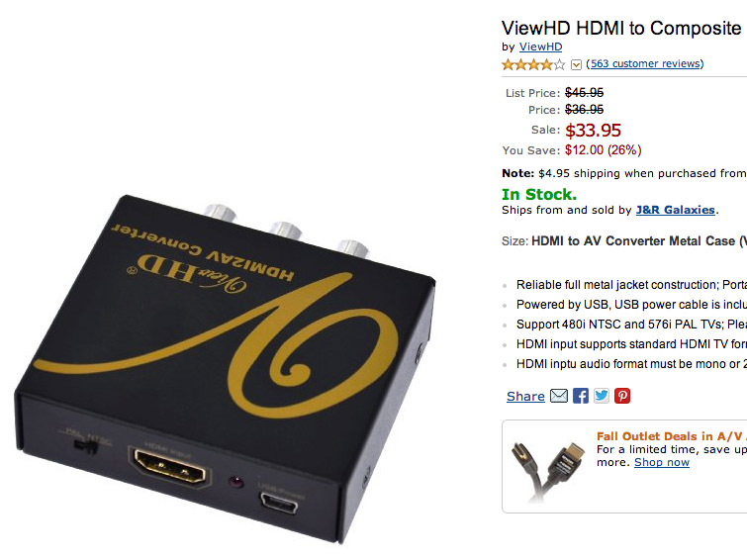Pin this product using the Pinterest icon
Screen dimensions: 747x560
(622, 396)
